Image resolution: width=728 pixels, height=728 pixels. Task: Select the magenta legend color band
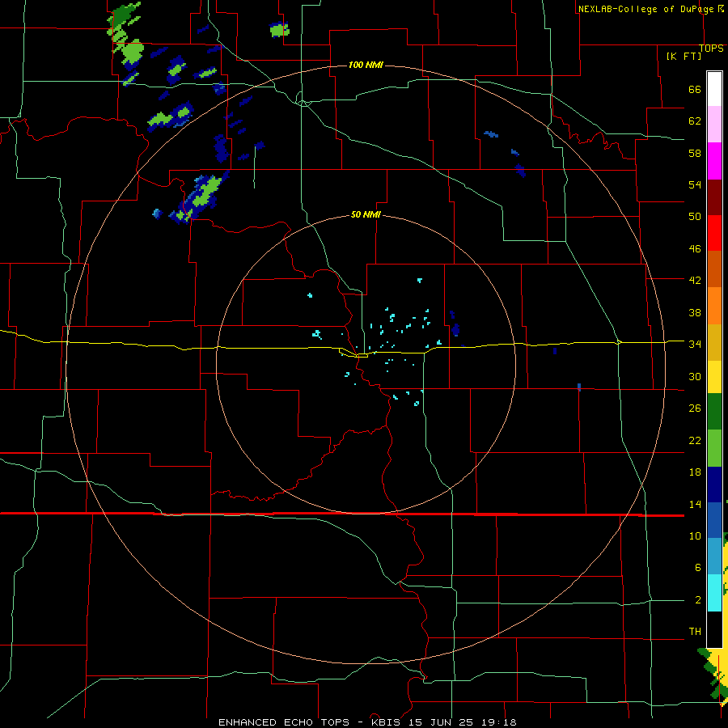[x=714, y=161]
